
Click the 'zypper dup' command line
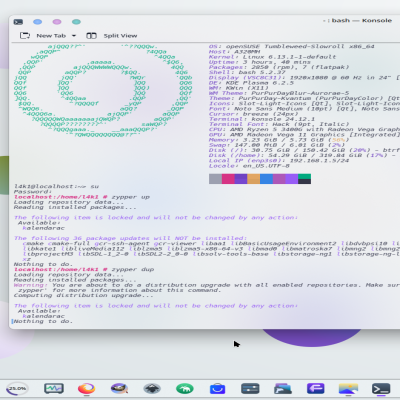[84, 269]
